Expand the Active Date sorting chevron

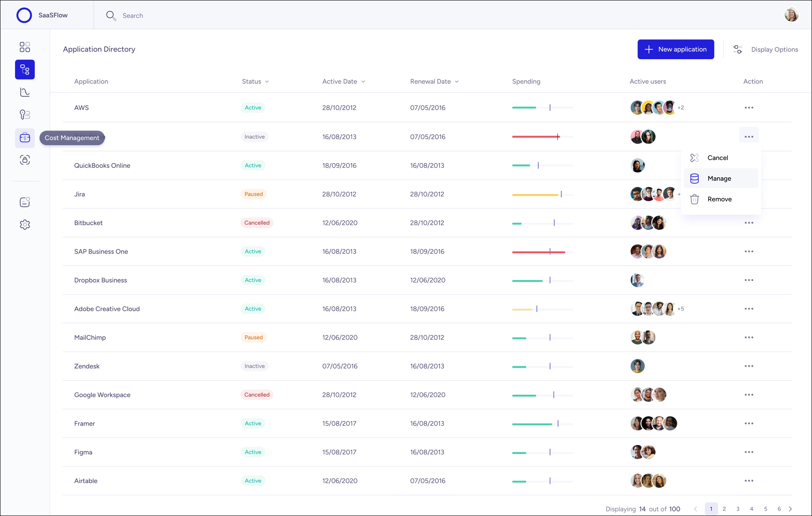click(x=363, y=81)
